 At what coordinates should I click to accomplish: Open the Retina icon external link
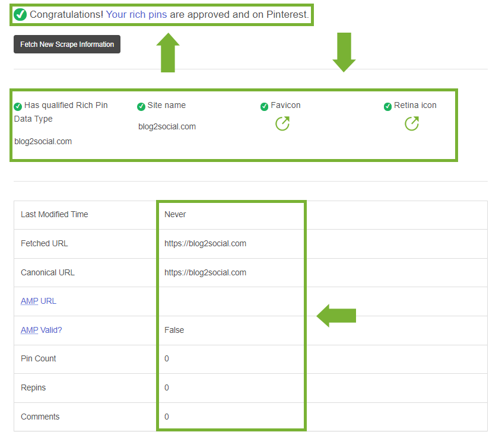point(412,123)
